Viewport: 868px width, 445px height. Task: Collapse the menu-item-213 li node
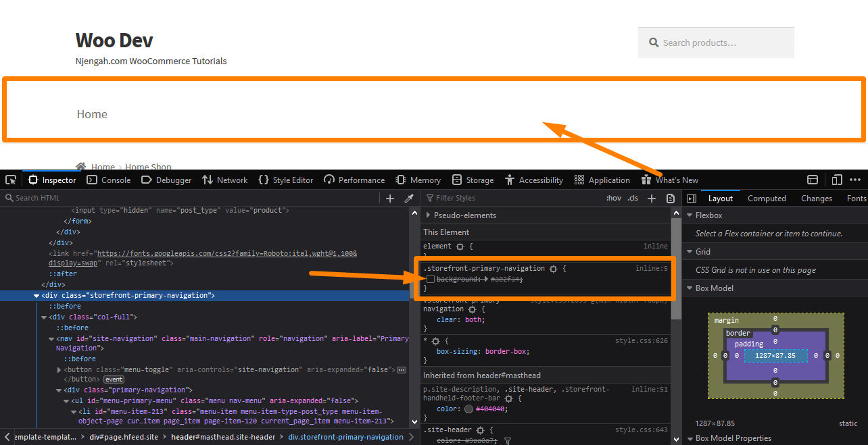[74, 412]
